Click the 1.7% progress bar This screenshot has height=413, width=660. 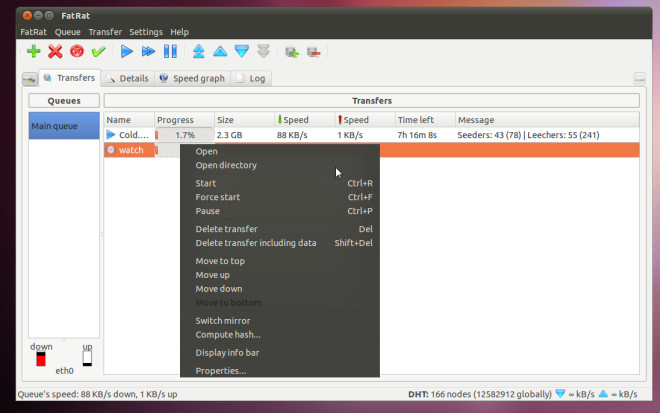(x=184, y=135)
